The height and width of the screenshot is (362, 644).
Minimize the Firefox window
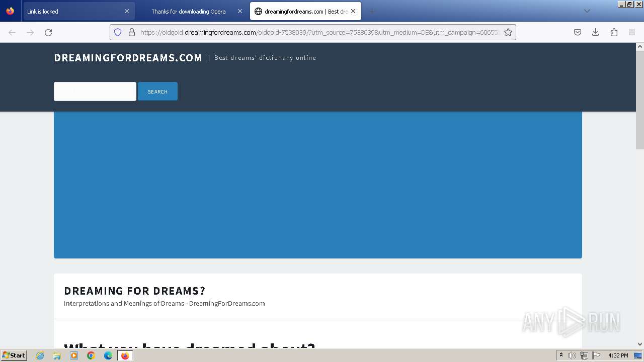pos(621,4)
